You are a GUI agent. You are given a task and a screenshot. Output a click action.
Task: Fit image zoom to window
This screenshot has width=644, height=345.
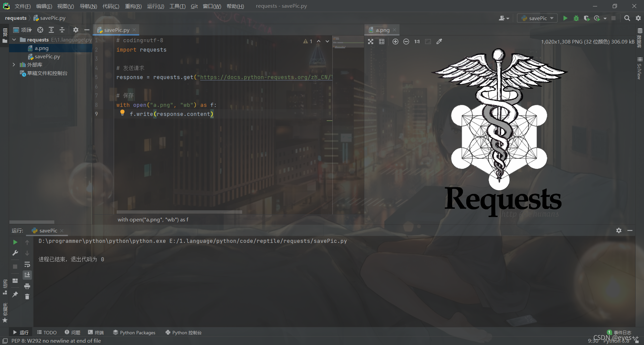(x=428, y=42)
